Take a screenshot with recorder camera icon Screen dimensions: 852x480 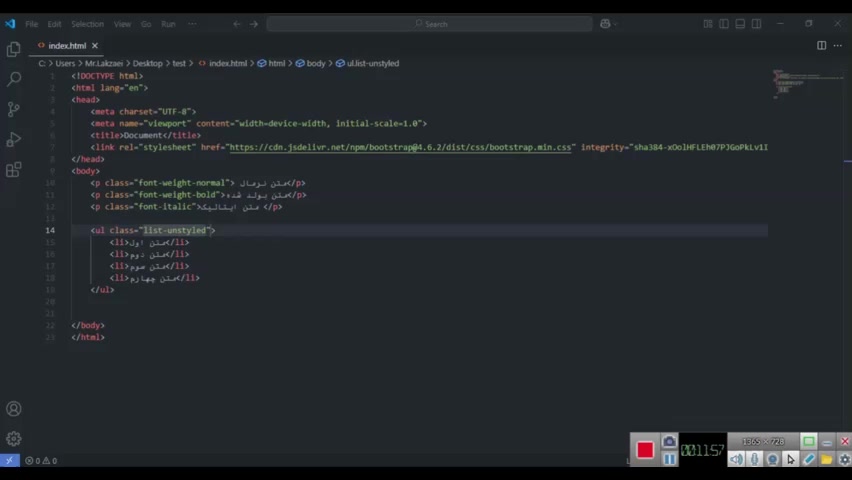pos(669,441)
